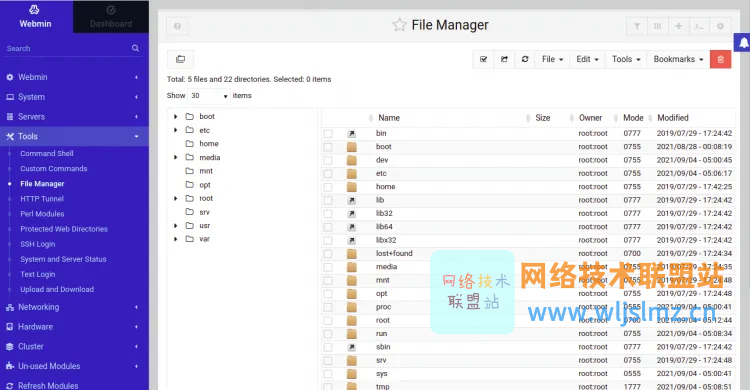Expand Un-used Modules category

click(x=74, y=366)
